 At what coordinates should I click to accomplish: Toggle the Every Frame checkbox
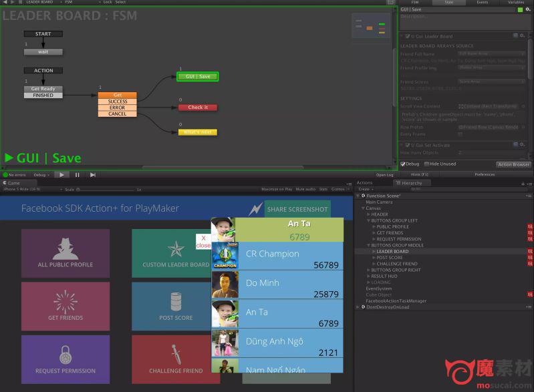[x=460, y=134]
